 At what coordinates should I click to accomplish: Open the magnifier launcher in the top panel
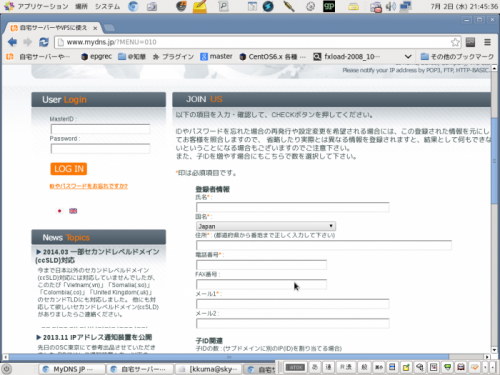click(223, 6)
